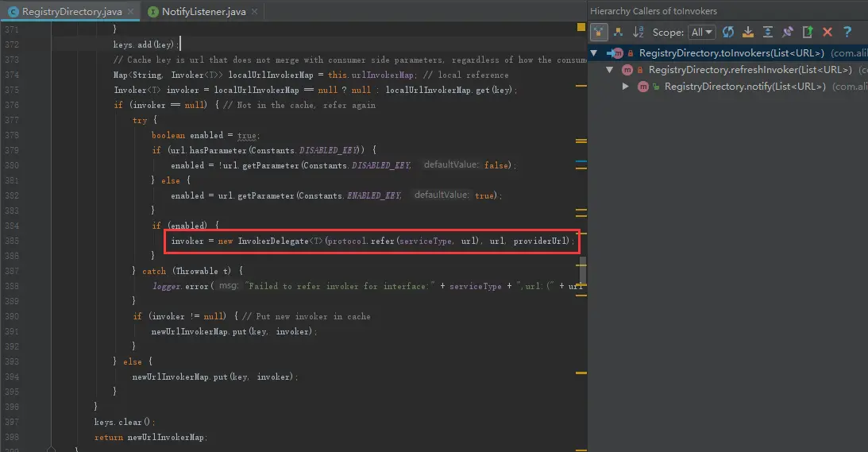868x452 pixels.
Task: Switch to NotifyListener.java tab
Action: tap(204, 11)
